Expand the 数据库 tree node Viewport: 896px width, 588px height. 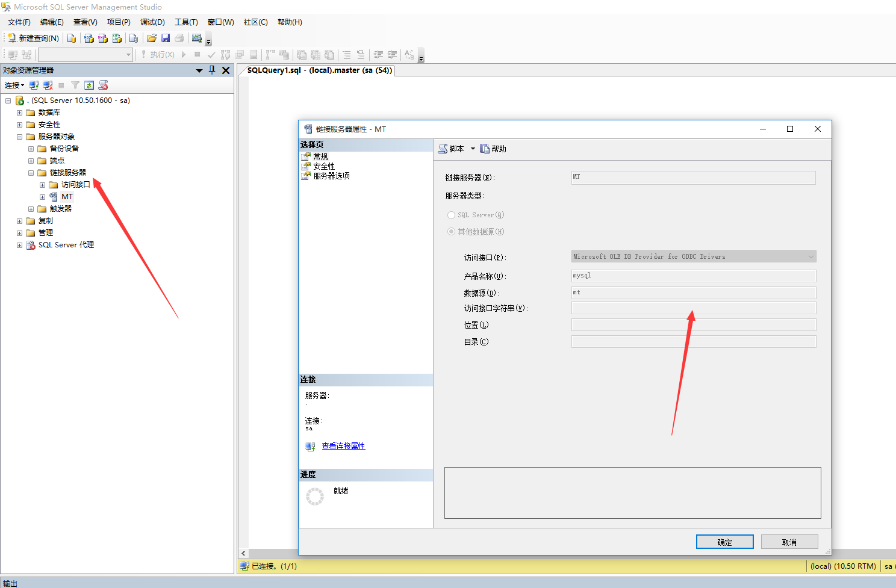click(19, 113)
